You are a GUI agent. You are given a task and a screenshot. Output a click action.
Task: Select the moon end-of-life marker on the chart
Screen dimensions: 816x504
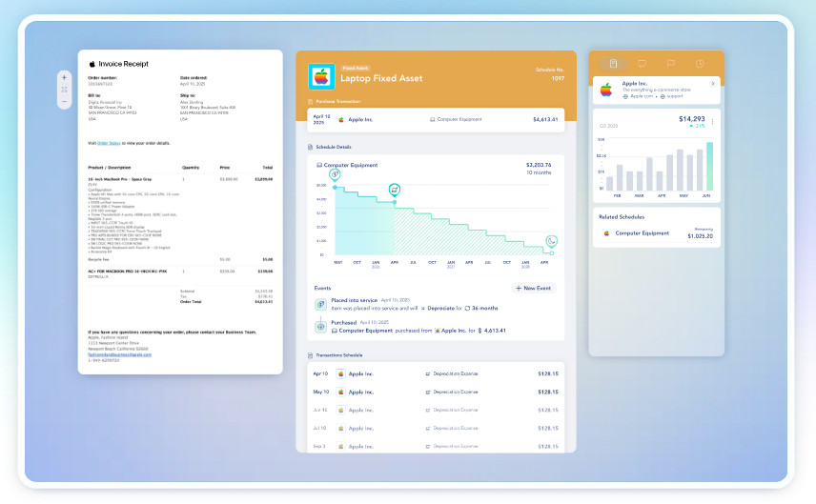pyautogui.click(x=552, y=241)
